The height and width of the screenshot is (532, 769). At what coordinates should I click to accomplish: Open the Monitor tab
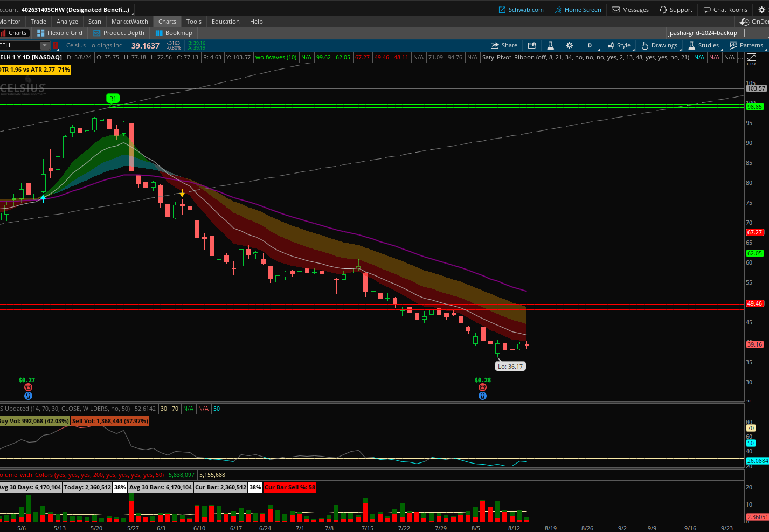click(10, 22)
